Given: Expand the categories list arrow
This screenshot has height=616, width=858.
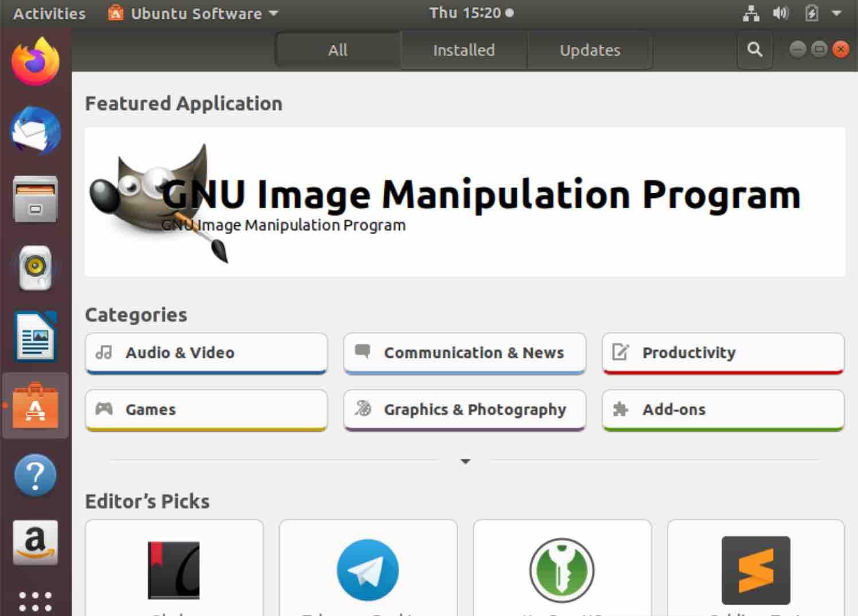Looking at the screenshot, I should tap(465, 461).
